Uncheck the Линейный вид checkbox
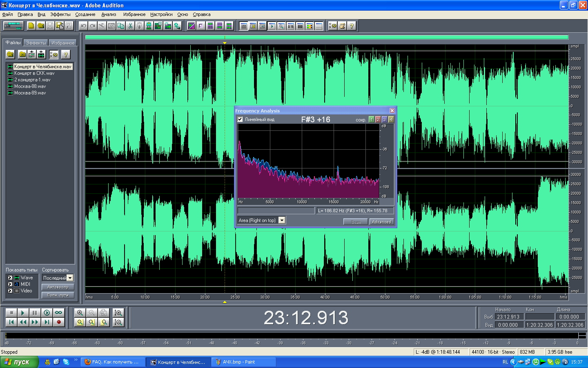The image size is (588, 368). coord(240,119)
